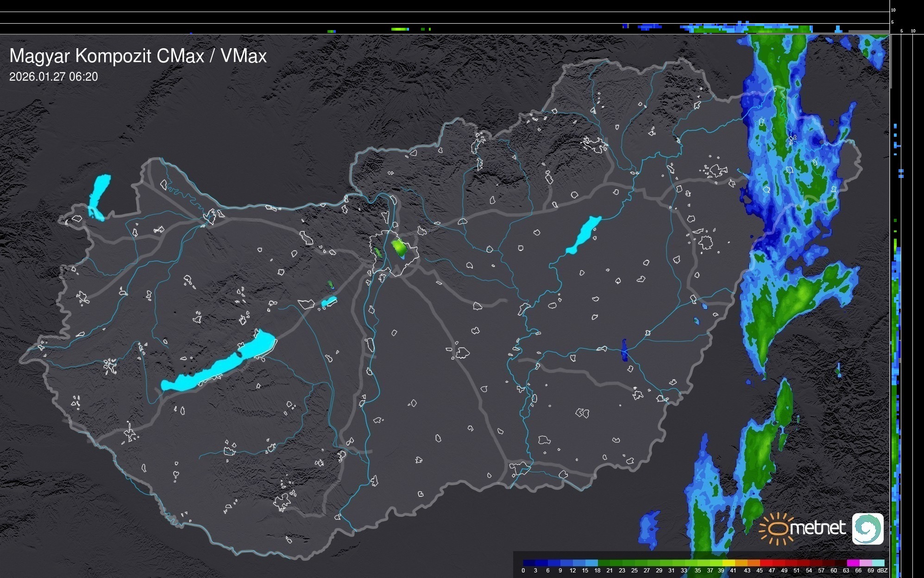Select the yellow 39 dBZ legend swatch
924x578 pixels.
728,563
